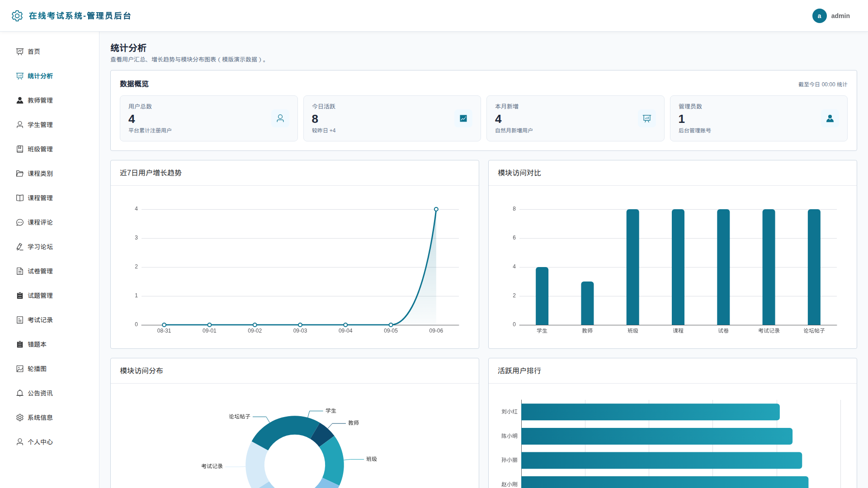Click the 系统信息 gear icon
Image resolution: width=868 pixels, height=488 pixels.
coord(20,418)
